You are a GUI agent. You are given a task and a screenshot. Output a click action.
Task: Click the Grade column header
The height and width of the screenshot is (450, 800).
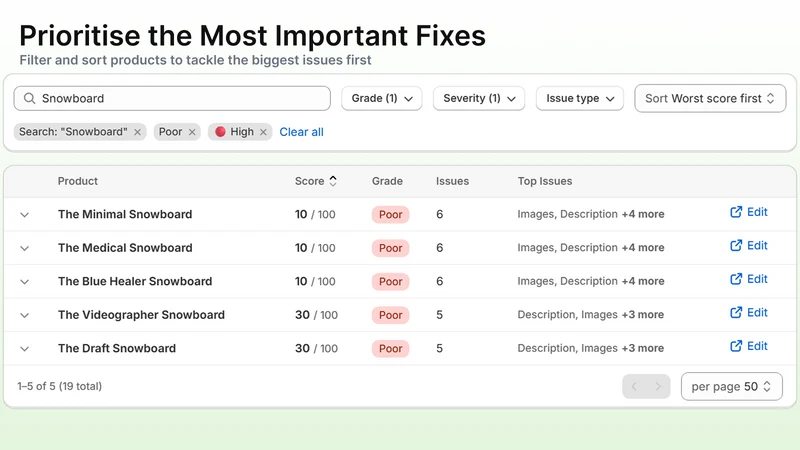[x=387, y=181]
